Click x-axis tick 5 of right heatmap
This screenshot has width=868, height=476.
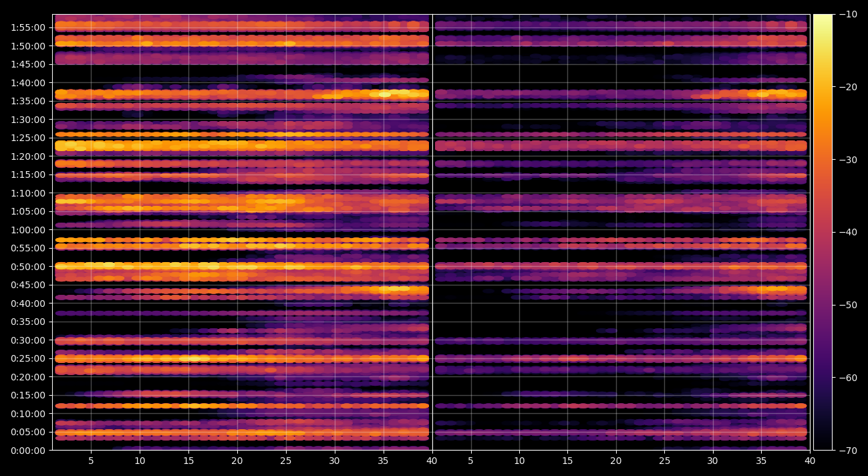(x=470, y=461)
